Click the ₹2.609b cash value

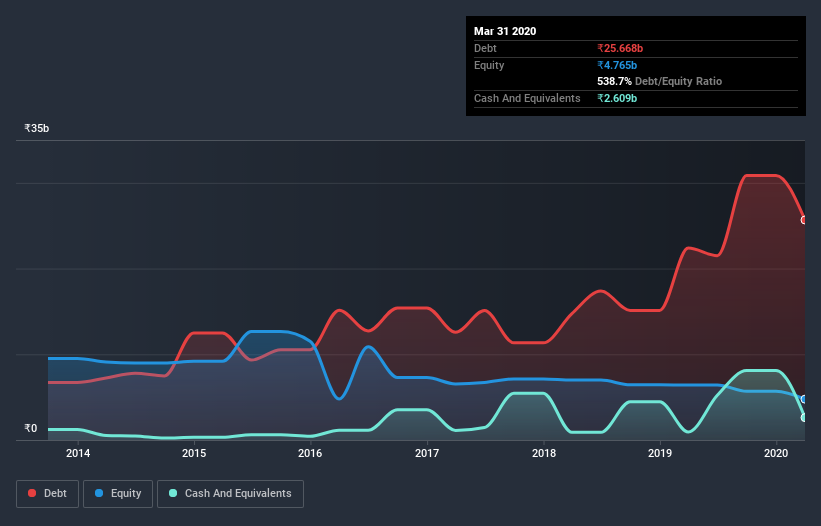tap(617, 98)
